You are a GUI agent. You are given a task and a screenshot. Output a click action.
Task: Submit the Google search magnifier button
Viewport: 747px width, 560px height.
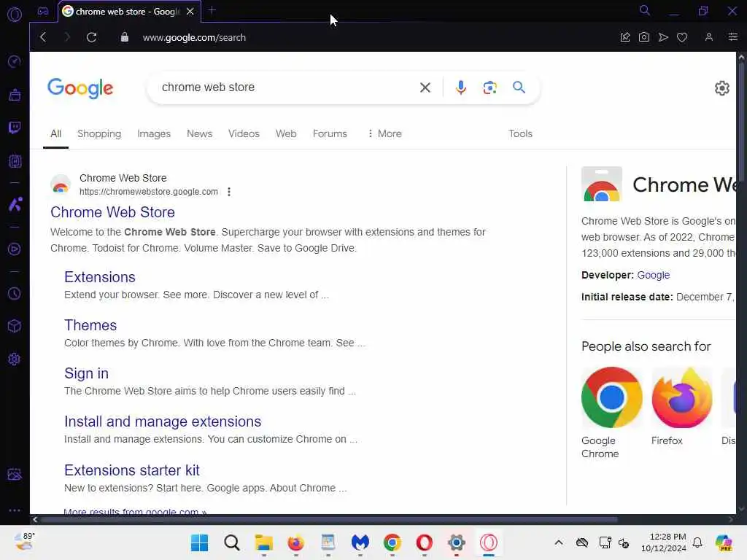[x=519, y=87]
